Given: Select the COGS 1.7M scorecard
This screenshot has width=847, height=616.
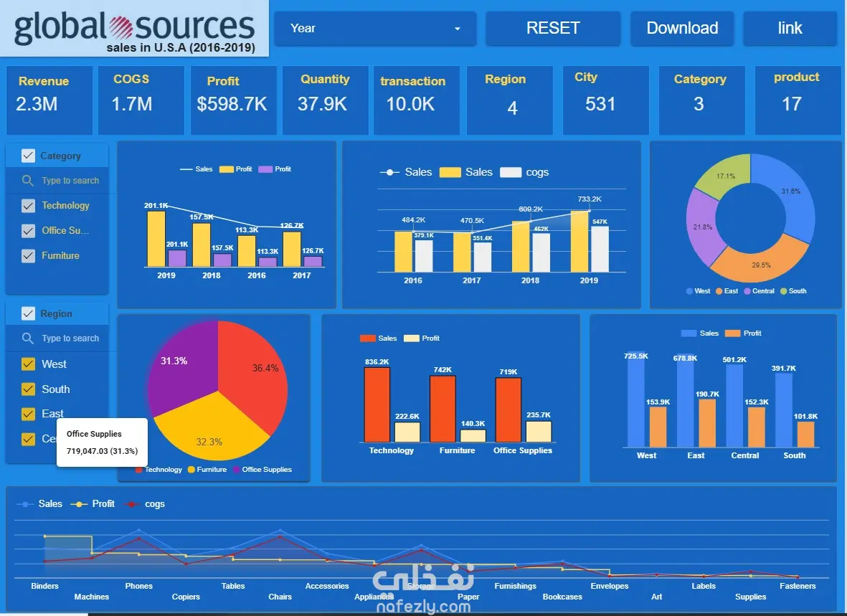Looking at the screenshot, I should [141, 100].
